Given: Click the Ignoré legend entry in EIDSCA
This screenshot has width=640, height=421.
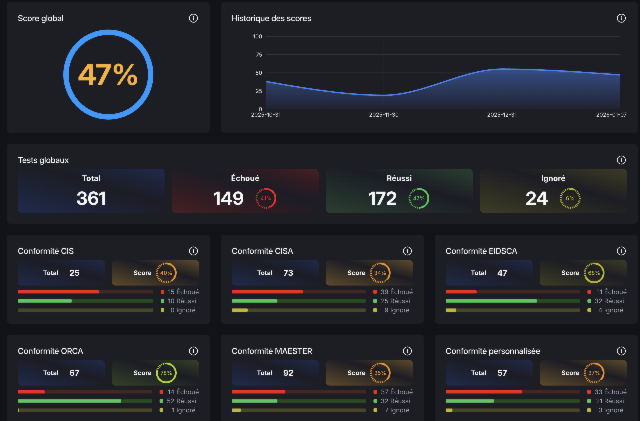Looking at the screenshot, I should (x=606, y=310).
